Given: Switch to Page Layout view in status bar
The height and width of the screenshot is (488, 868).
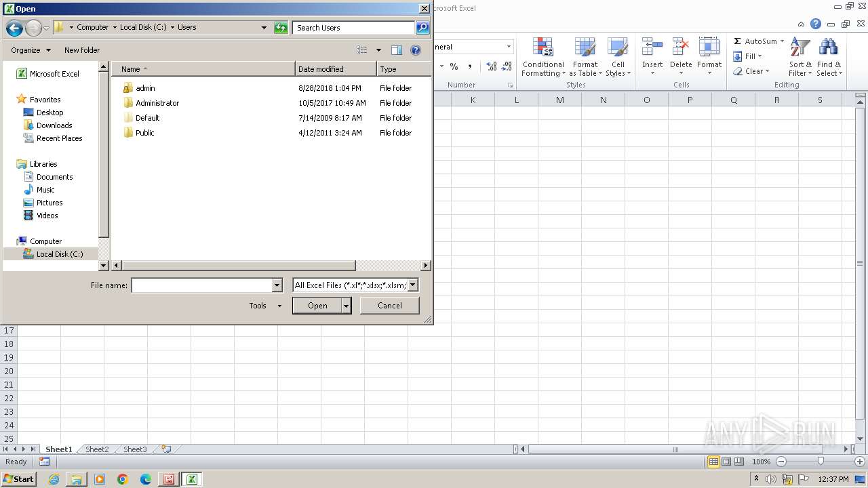Looking at the screenshot, I should pos(726,462).
